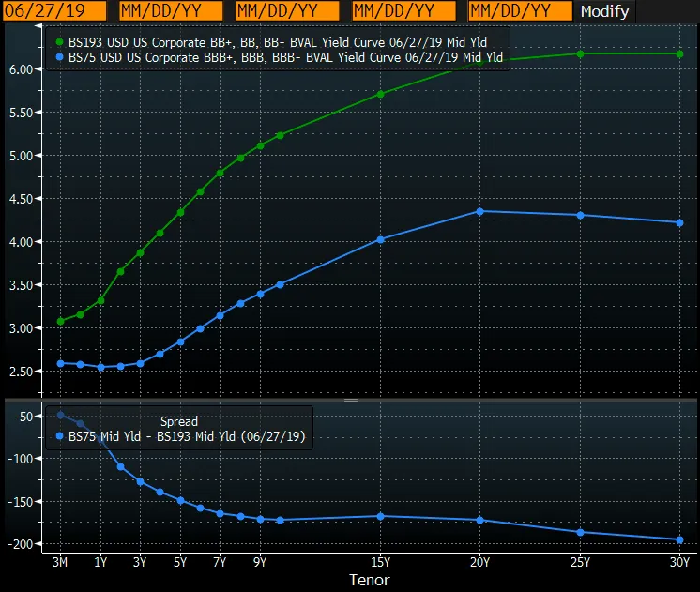Click the green curve point at 3M

(x=61, y=321)
